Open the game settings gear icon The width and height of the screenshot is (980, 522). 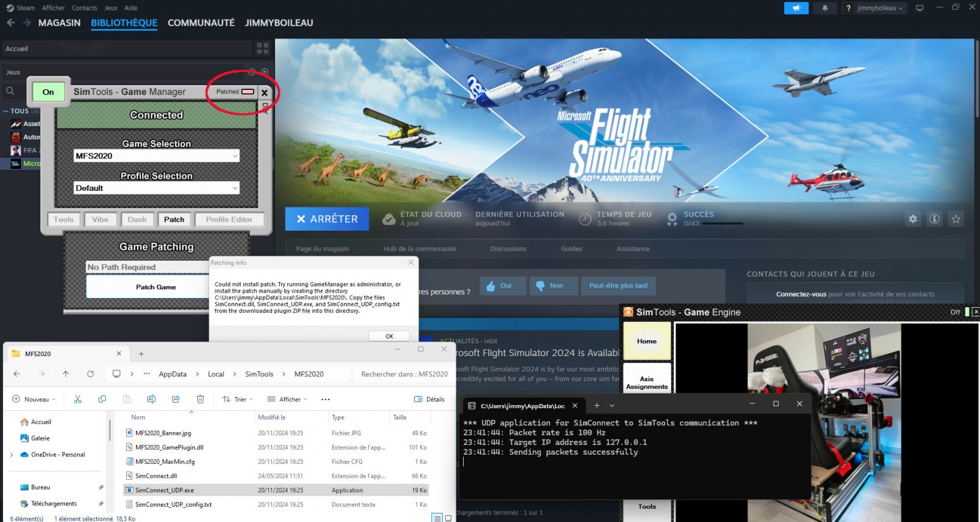913,219
